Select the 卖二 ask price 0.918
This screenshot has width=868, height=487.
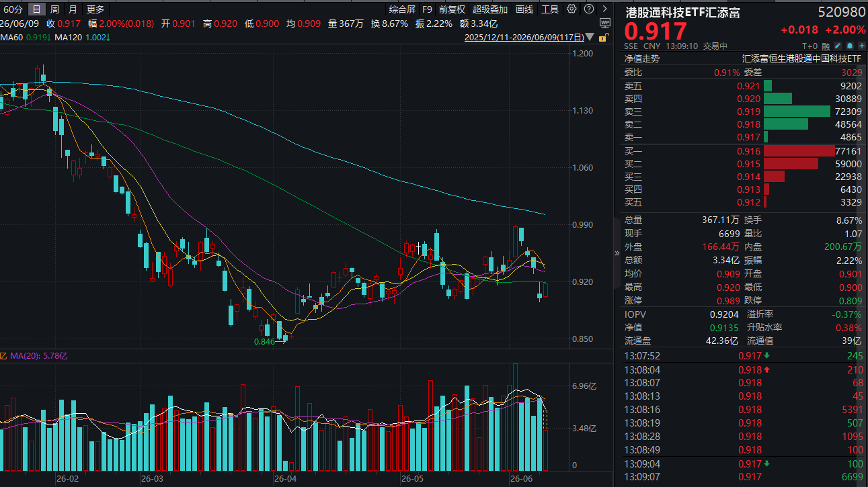[748, 124]
